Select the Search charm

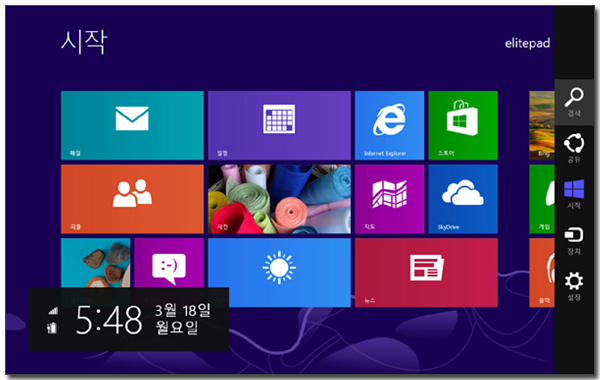[x=574, y=102]
